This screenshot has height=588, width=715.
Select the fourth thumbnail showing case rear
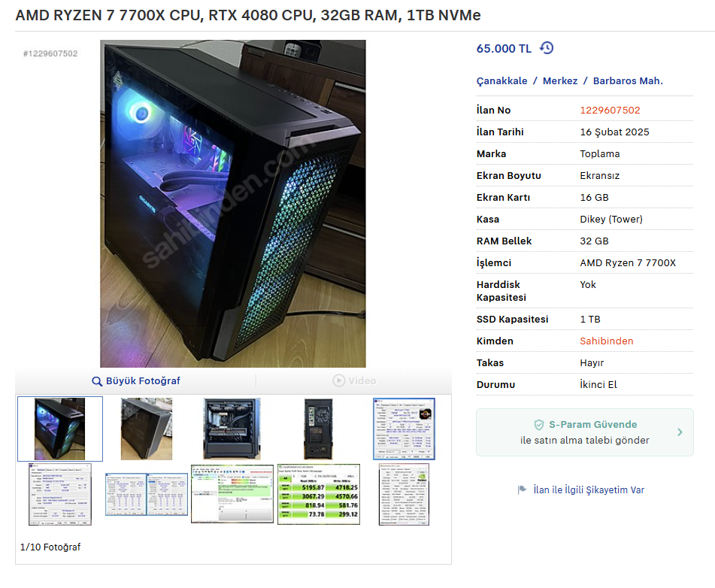318,429
